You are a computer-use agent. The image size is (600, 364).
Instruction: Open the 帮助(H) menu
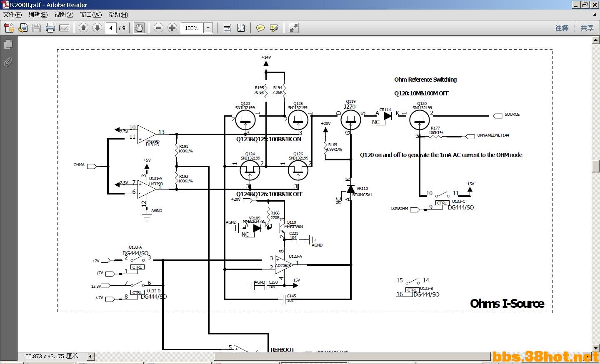(118, 15)
